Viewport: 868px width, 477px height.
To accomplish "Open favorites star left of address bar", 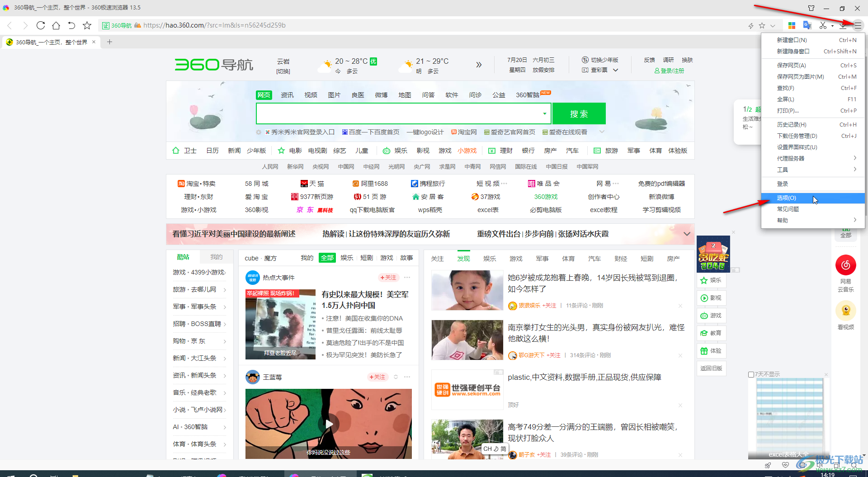I will (87, 25).
